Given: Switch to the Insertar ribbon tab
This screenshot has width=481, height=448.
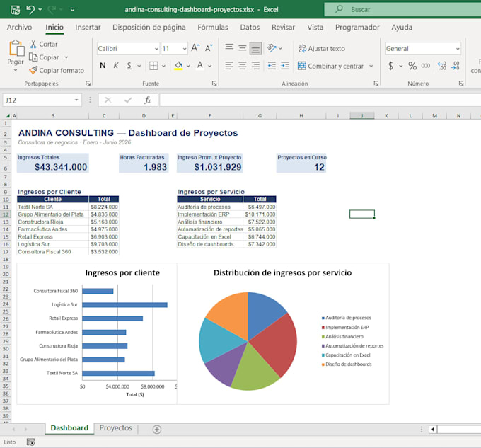Looking at the screenshot, I should point(88,28).
